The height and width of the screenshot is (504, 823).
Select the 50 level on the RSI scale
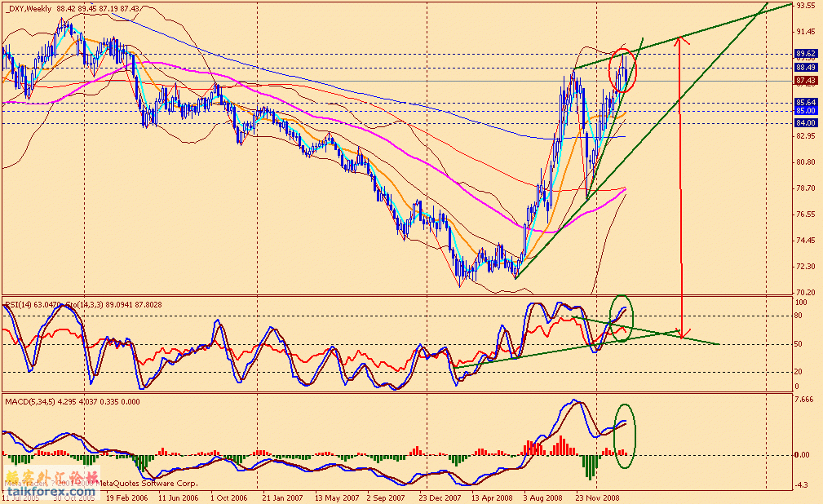click(x=799, y=344)
